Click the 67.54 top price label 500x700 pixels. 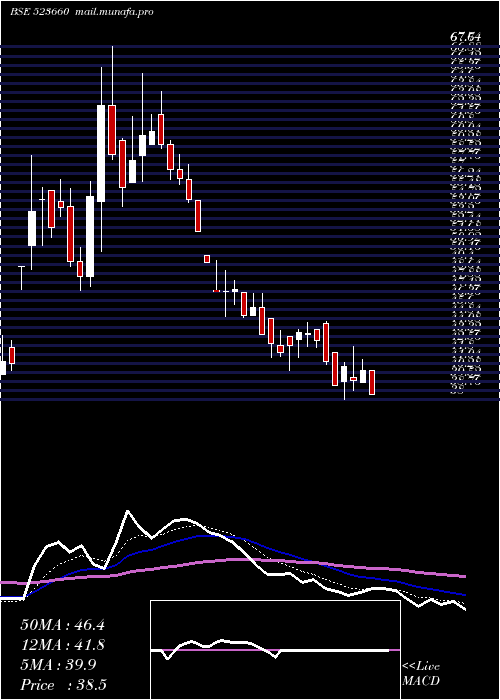coord(465,37)
